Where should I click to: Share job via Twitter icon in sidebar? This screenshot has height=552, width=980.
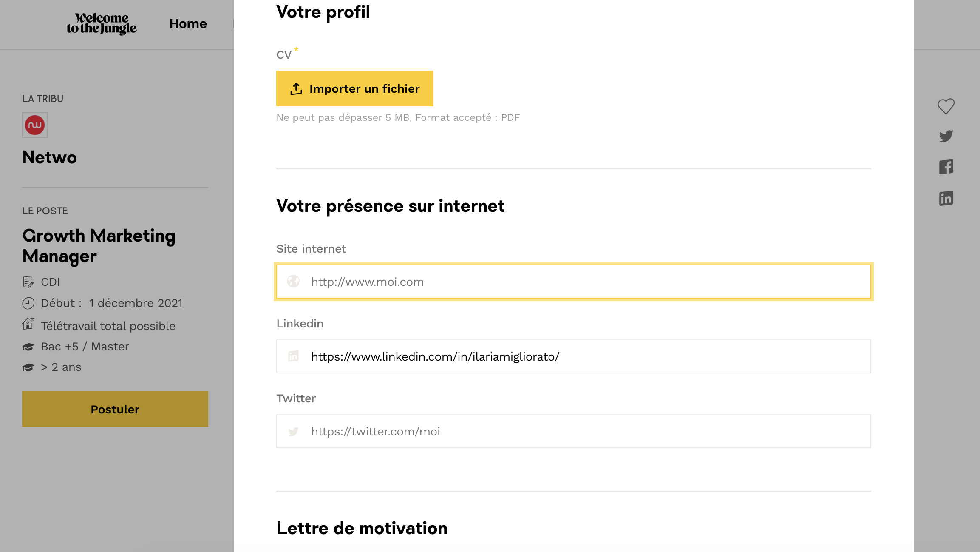(946, 136)
